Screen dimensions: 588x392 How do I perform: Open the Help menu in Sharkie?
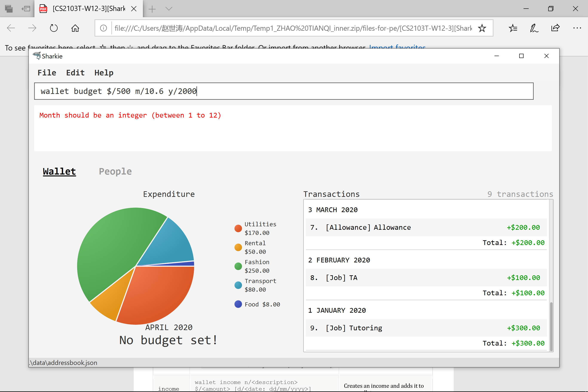coord(104,73)
